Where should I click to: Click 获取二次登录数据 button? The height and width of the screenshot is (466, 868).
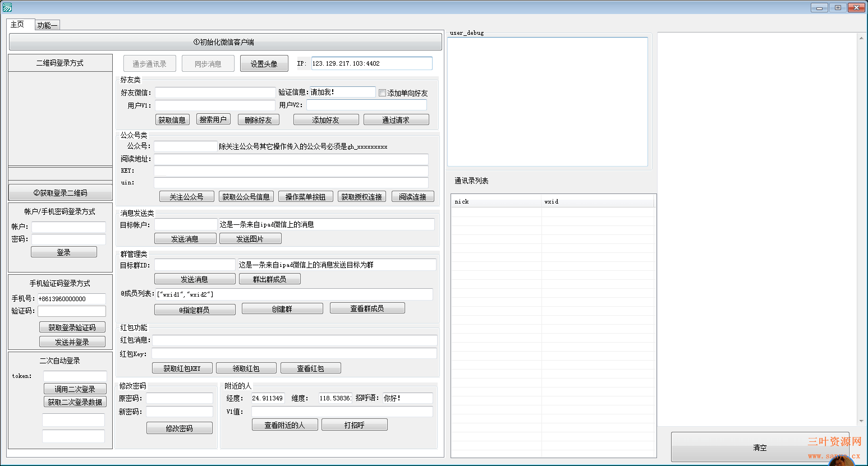tap(75, 402)
